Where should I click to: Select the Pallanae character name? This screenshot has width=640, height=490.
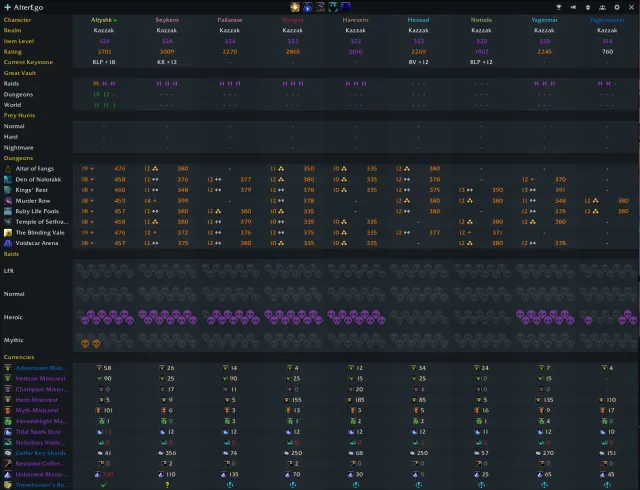(230, 20)
